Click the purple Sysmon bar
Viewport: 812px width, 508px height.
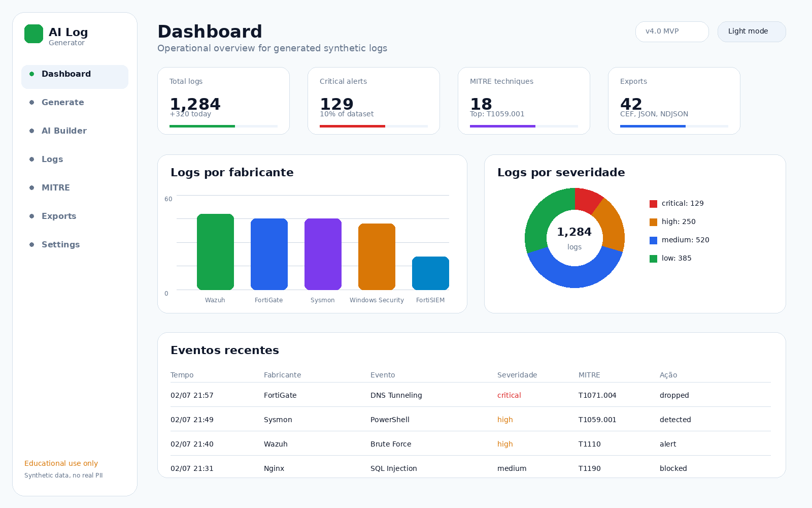(x=323, y=254)
